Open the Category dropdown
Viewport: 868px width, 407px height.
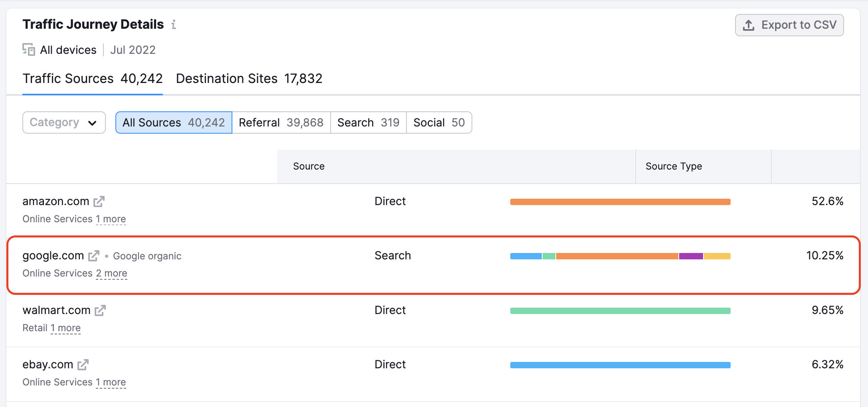tap(64, 122)
